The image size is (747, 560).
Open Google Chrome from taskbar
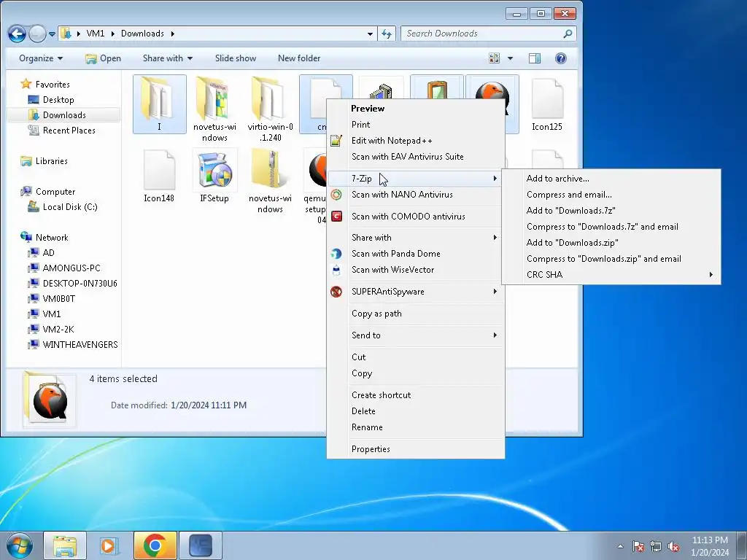coord(155,545)
